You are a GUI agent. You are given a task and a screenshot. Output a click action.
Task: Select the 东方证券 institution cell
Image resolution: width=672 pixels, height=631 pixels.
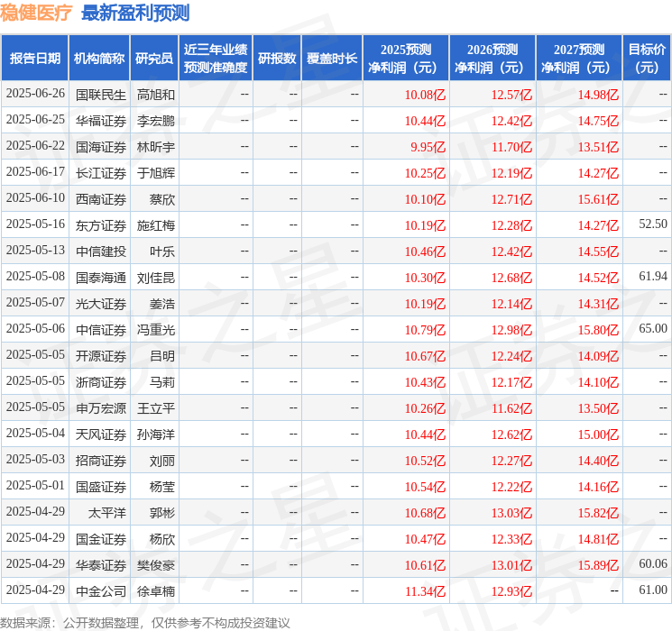coord(101,225)
